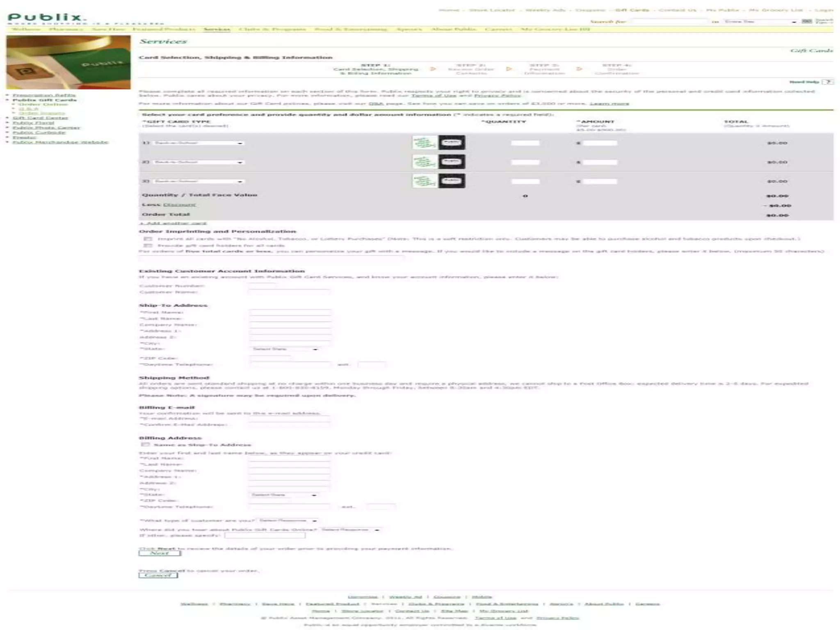The width and height of the screenshot is (840, 630).
Task: Tick Same as Ship-To Address checkbox
Action: 145,445
